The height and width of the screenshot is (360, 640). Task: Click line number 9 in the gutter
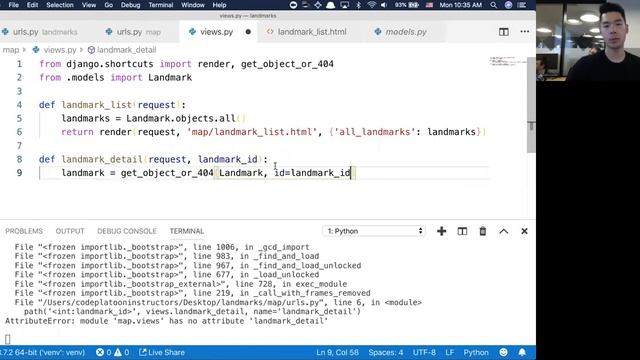[x=19, y=173]
